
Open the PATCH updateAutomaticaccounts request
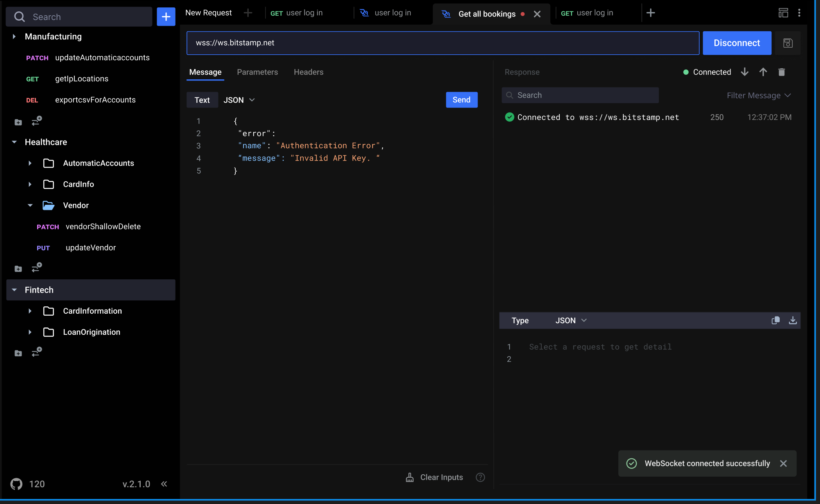click(x=88, y=58)
